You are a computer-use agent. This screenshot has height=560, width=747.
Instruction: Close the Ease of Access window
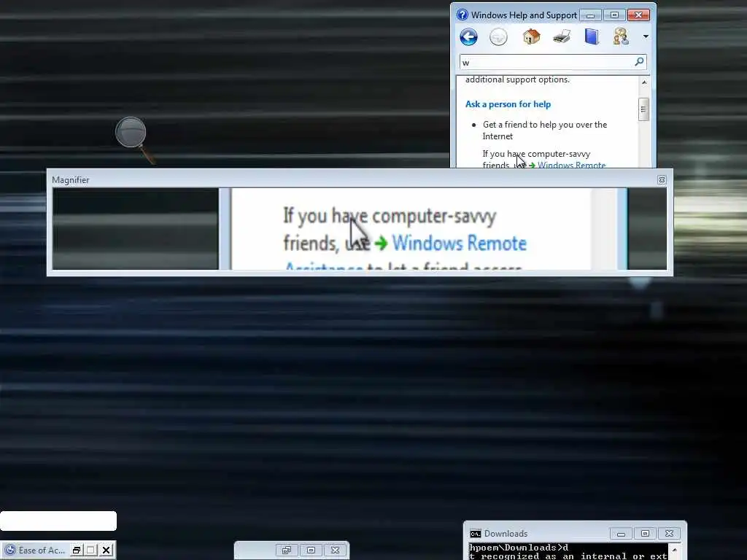pyautogui.click(x=107, y=550)
